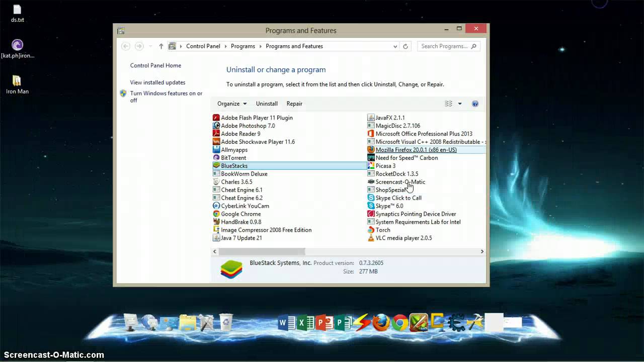This screenshot has height=362, width=644.
Task: Click the refresh icon beside the address bar
Action: click(x=406, y=46)
